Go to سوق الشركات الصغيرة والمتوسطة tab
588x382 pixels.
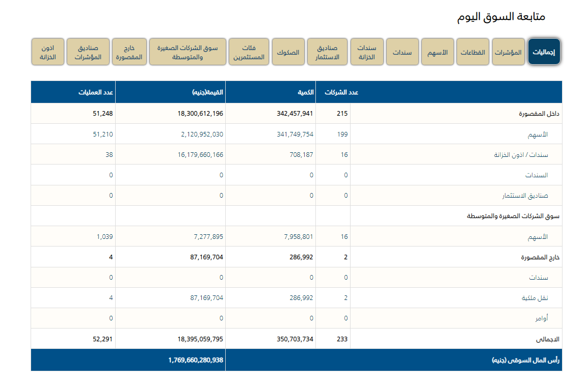click(188, 52)
